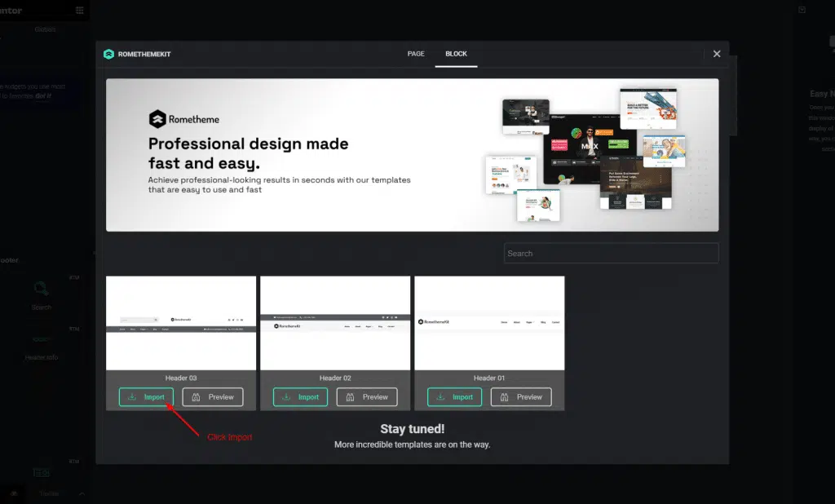Preview the Header 03 template

pyautogui.click(x=213, y=397)
